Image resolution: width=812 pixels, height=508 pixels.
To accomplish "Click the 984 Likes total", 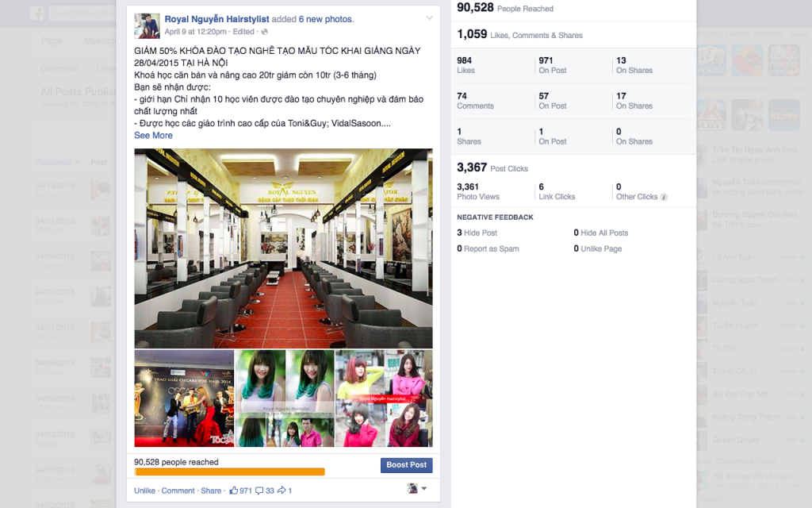I will [x=465, y=65].
